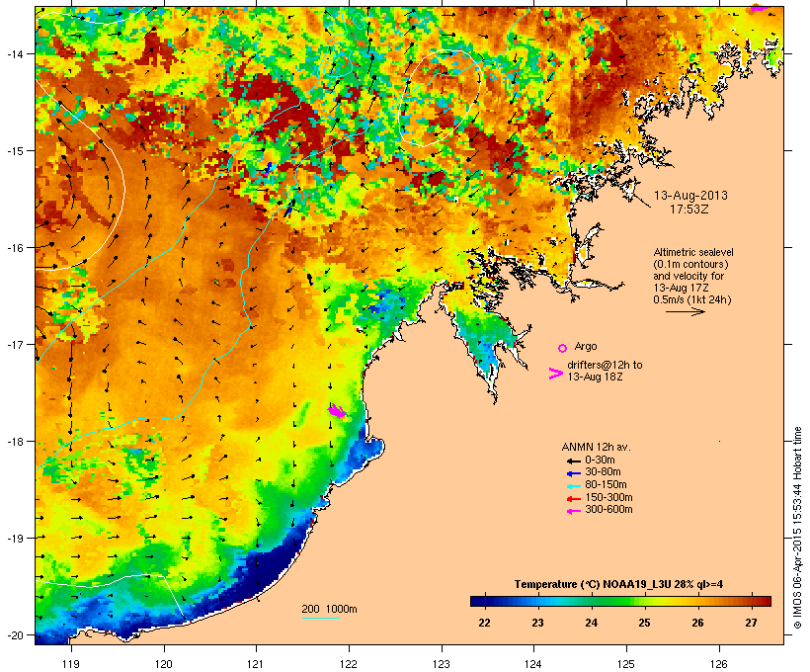Click the cyan 80-150m legend arrow
The width and height of the screenshot is (810, 672).
[x=573, y=486]
